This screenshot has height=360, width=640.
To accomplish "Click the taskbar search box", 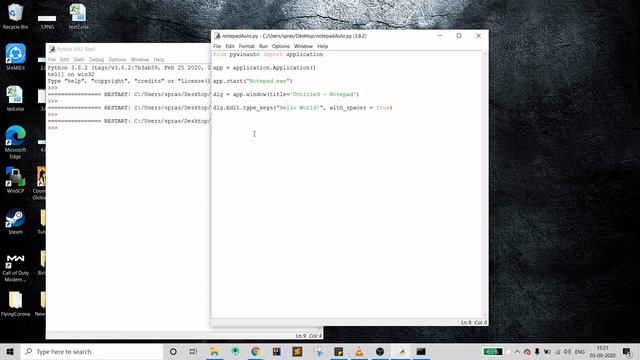I will (x=92, y=351).
